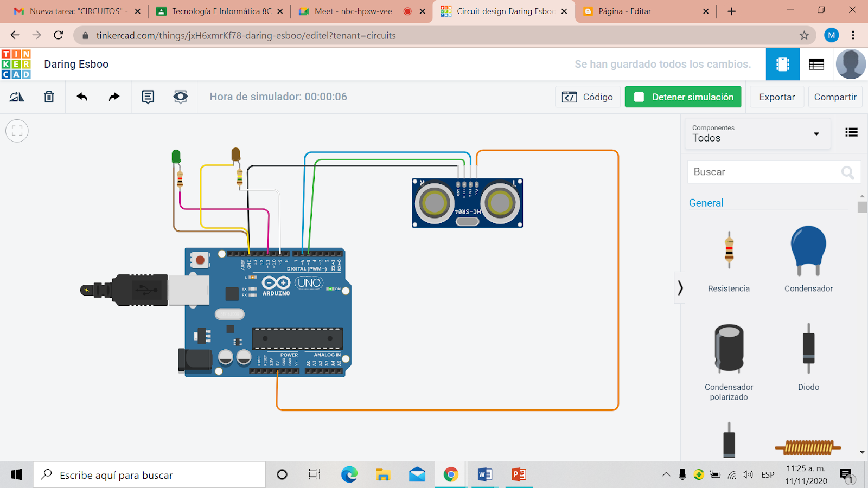Click the General category heading
The image size is (868, 488).
pyautogui.click(x=706, y=203)
